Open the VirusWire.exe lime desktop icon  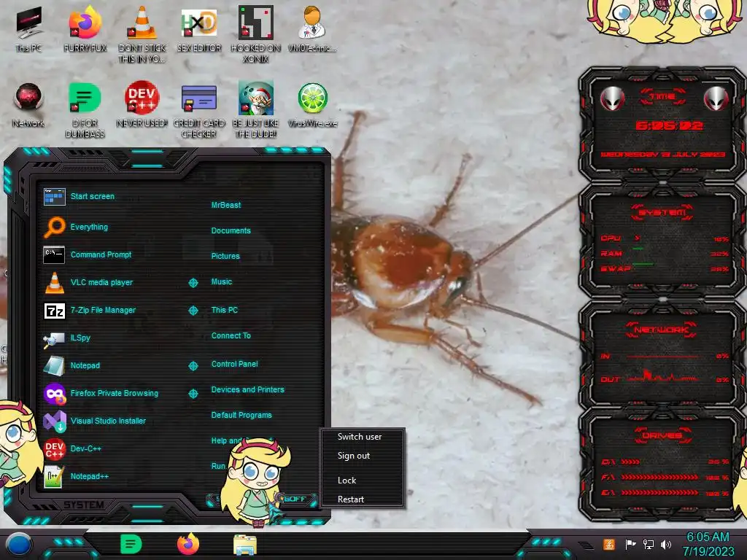tap(312, 105)
